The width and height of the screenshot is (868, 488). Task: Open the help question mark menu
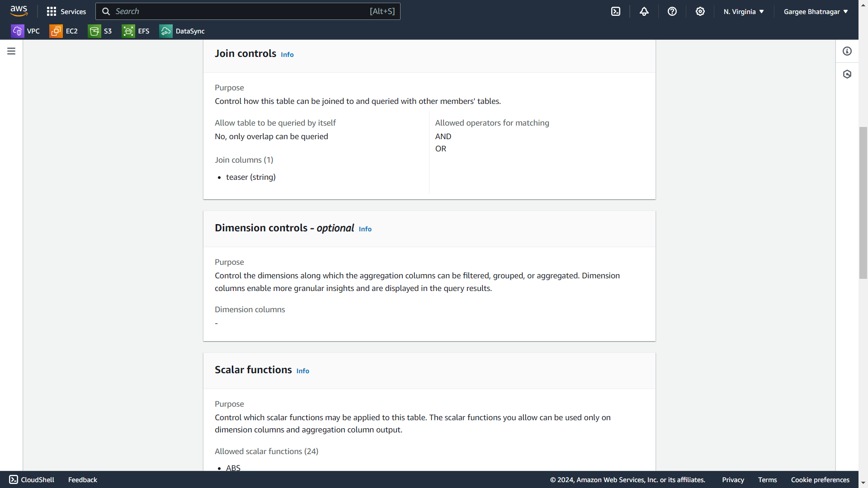click(672, 11)
